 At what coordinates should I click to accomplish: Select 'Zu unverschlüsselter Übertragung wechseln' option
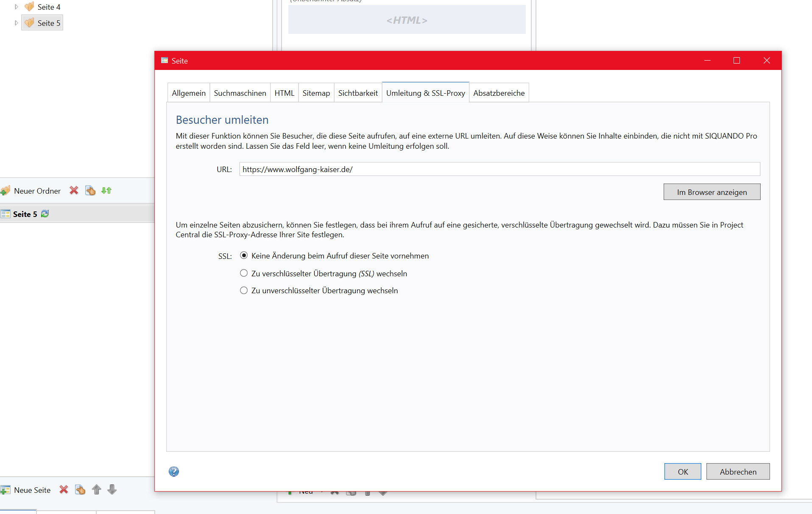244,291
